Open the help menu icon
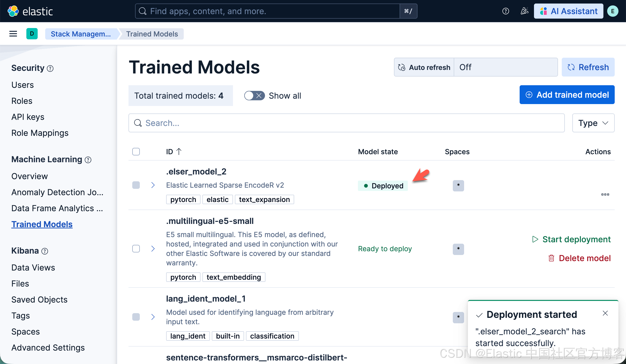 (x=506, y=11)
